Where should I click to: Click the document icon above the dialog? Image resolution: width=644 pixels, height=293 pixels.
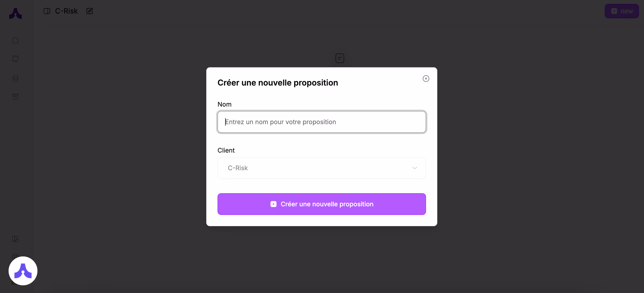click(x=340, y=58)
